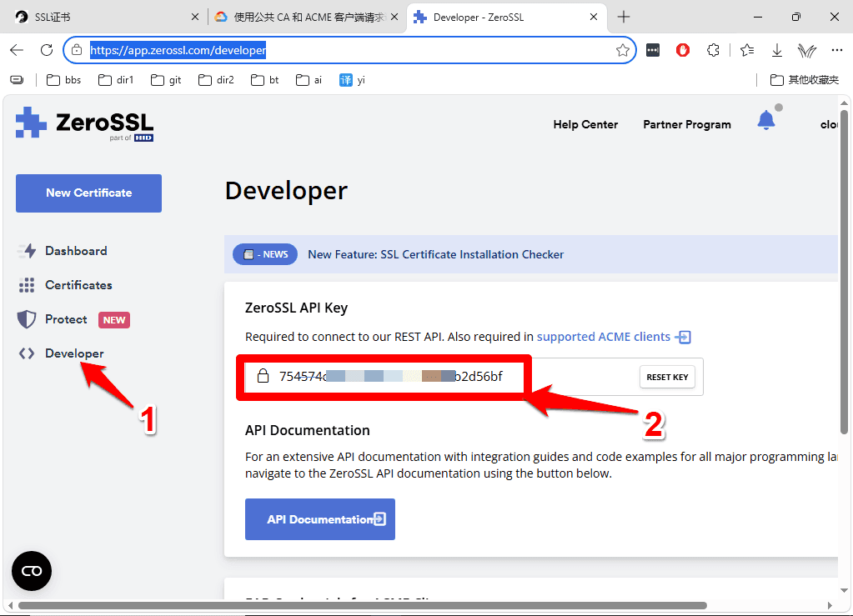853x616 pixels.
Task: Open the browser downloads icon
Action: click(x=777, y=51)
